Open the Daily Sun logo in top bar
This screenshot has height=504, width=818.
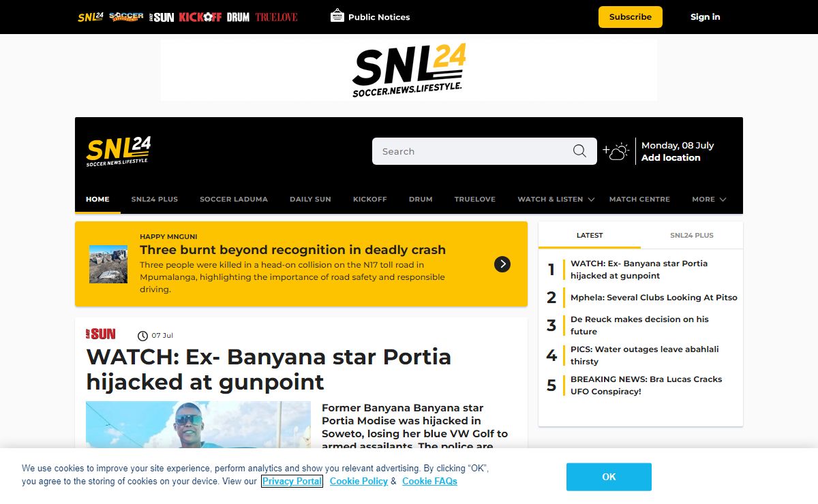162,17
